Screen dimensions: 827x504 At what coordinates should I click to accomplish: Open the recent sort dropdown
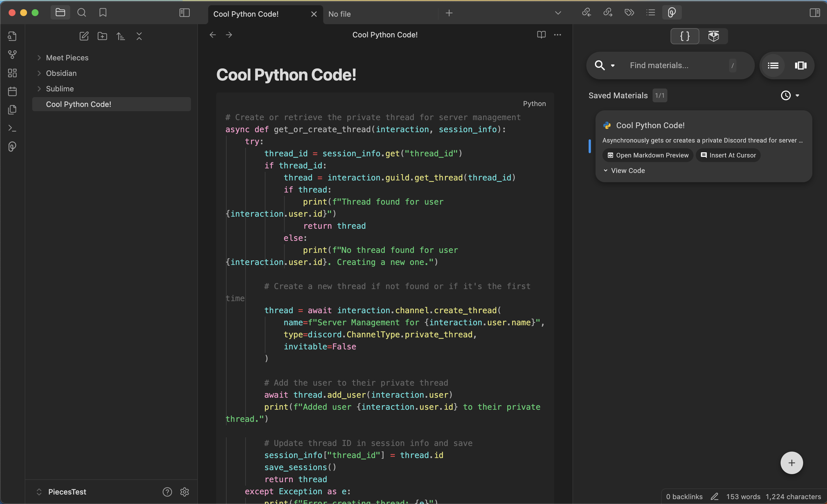(790, 96)
